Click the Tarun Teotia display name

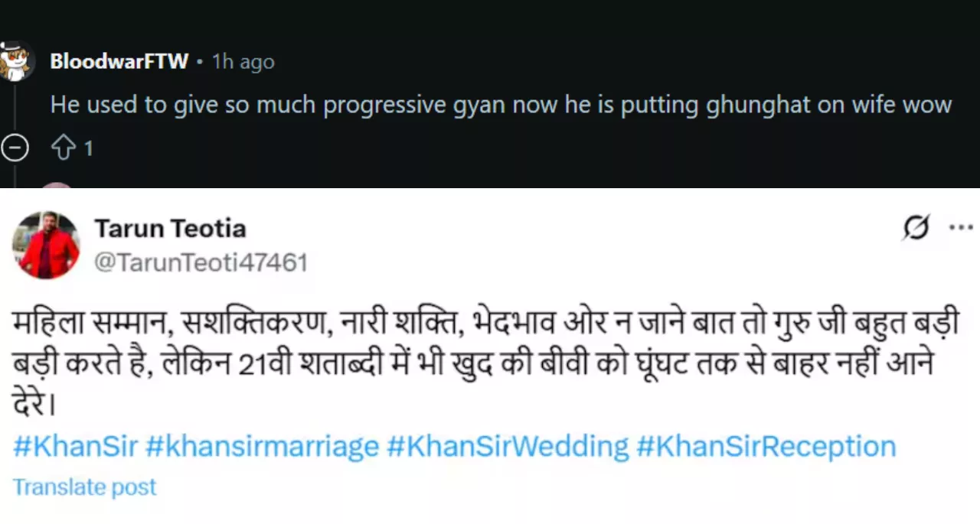[x=170, y=228]
